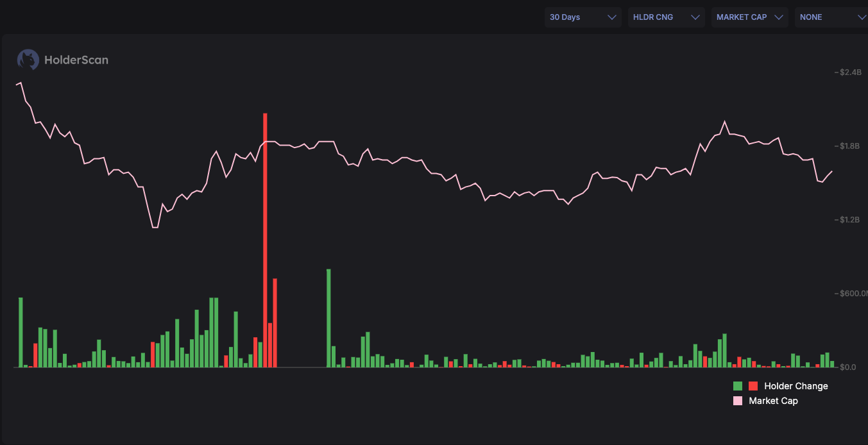The width and height of the screenshot is (868, 445).
Task: Open the NONE overlay dropdown
Action: click(831, 17)
